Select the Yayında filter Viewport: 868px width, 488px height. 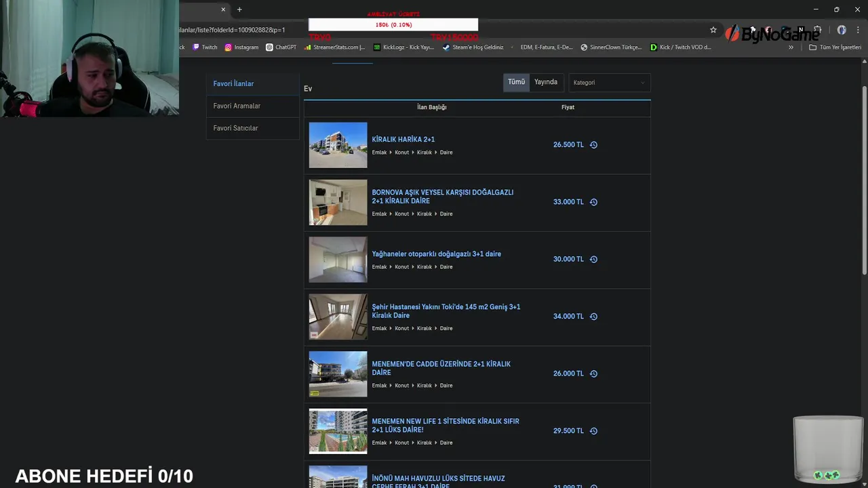[546, 82]
